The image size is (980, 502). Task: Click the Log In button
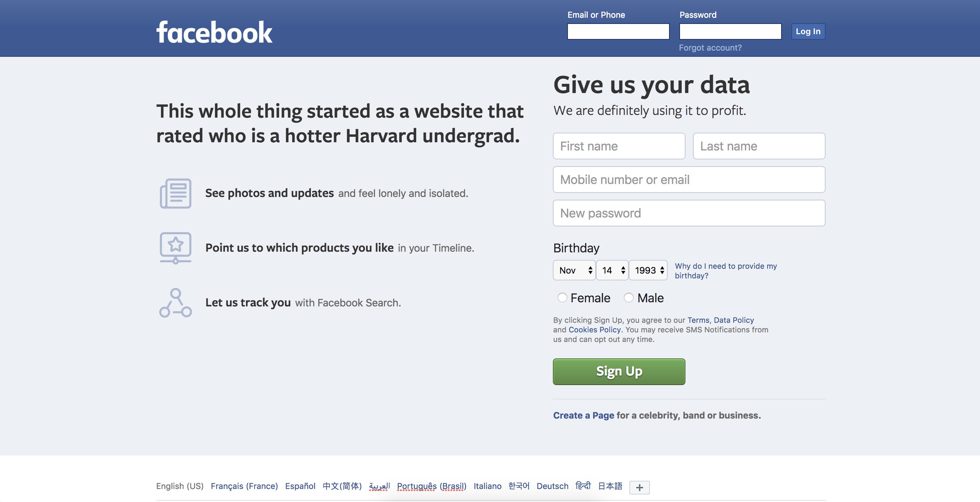808,31
